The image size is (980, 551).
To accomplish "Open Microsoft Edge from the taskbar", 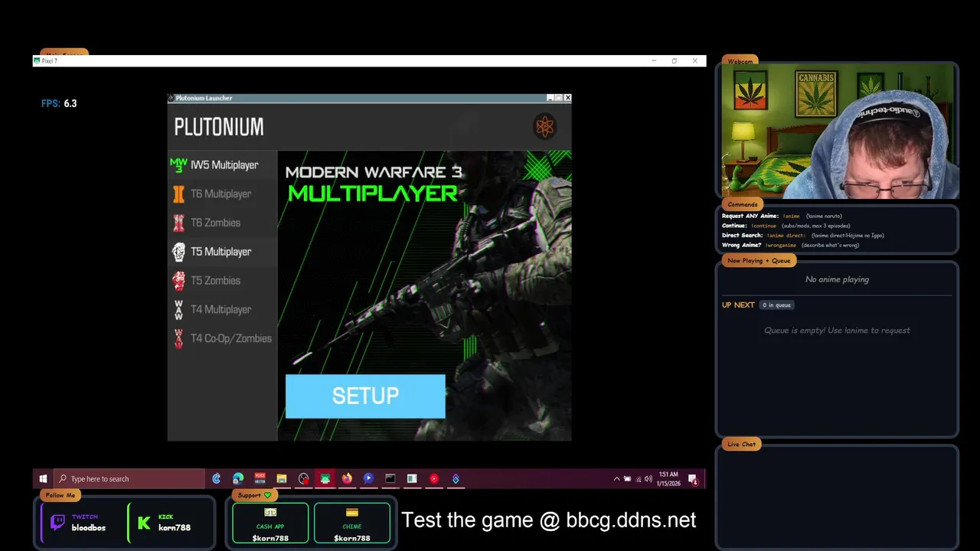I will coord(238,479).
